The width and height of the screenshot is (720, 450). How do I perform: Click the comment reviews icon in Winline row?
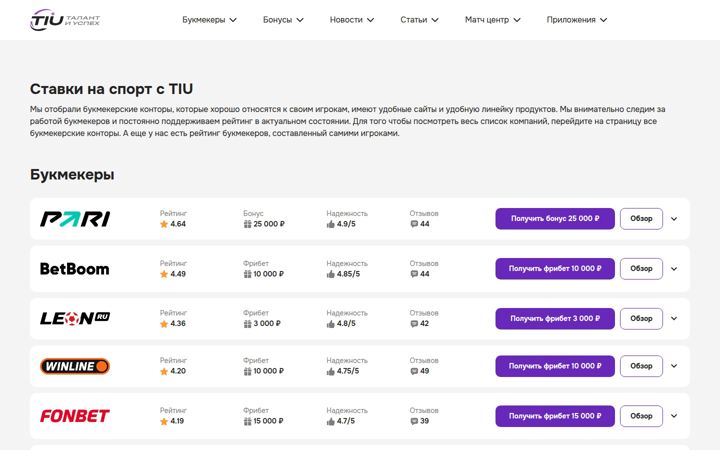(414, 371)
